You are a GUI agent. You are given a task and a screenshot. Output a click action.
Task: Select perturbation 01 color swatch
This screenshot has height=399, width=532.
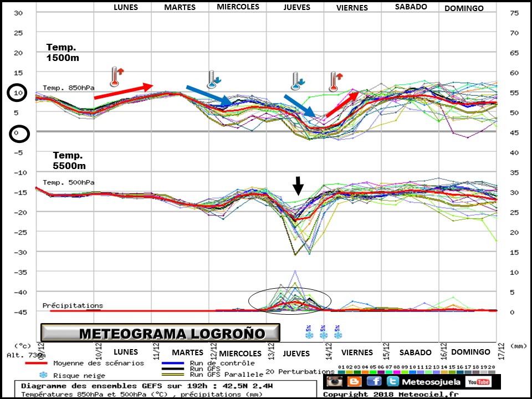click(x=341, y=372)
